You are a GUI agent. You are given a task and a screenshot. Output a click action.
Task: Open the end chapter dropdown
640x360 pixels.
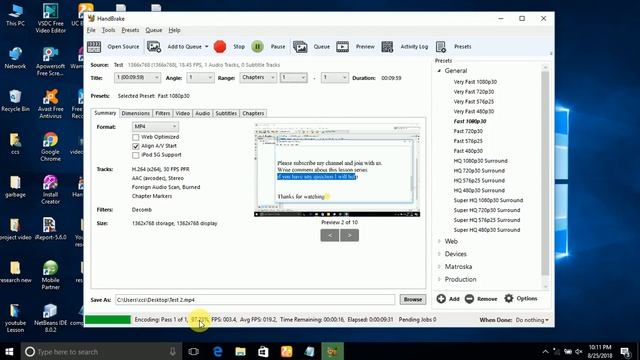335,78
